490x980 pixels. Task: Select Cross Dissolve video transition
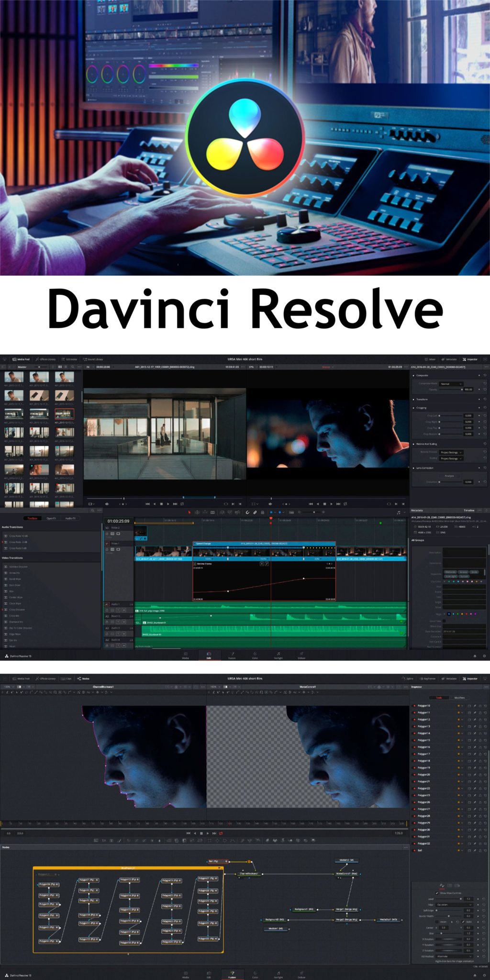point(17,610)
